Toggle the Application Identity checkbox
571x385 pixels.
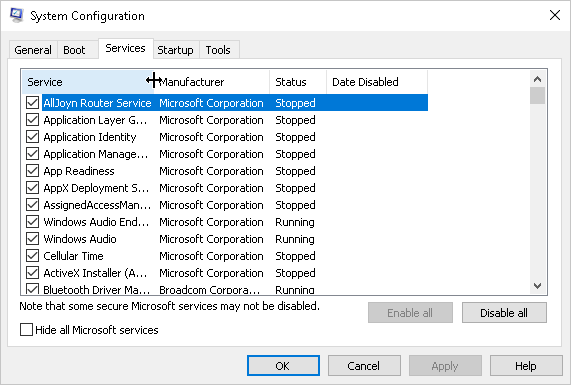32,137
